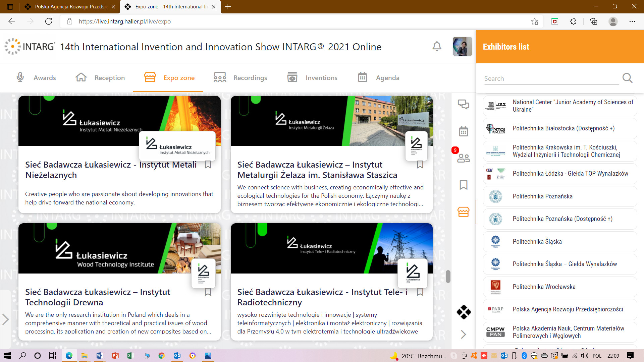Click the user profile avatar

462,46
